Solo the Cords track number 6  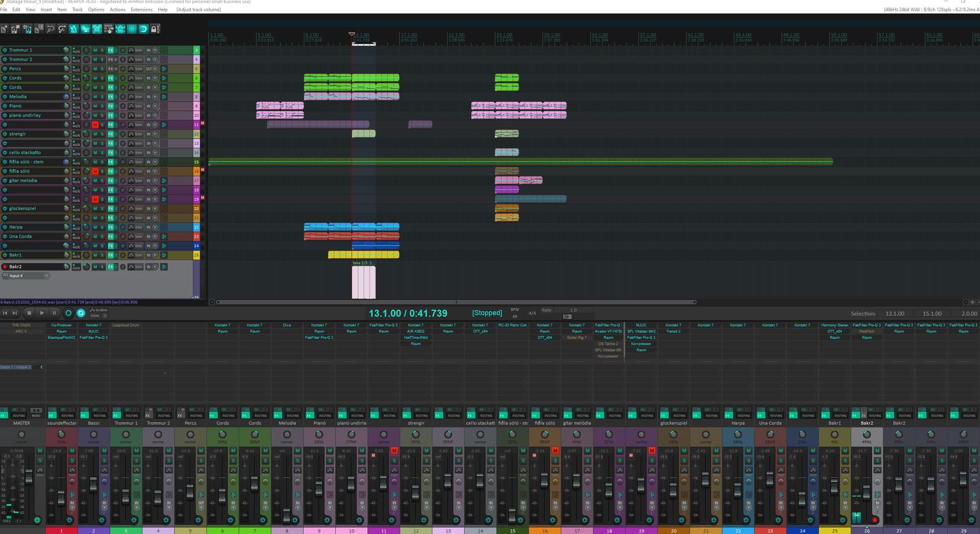point(102,78)
